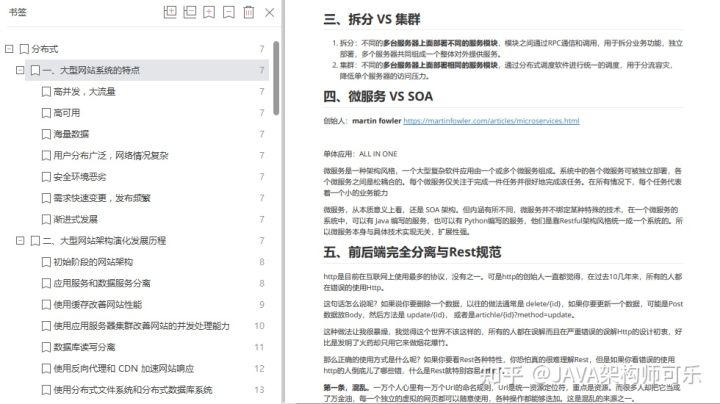The image size is (720, 404).
Task: Click the bookmark icon beside 用户分布广泛,网络情况复杂
Action: (46, 156)
